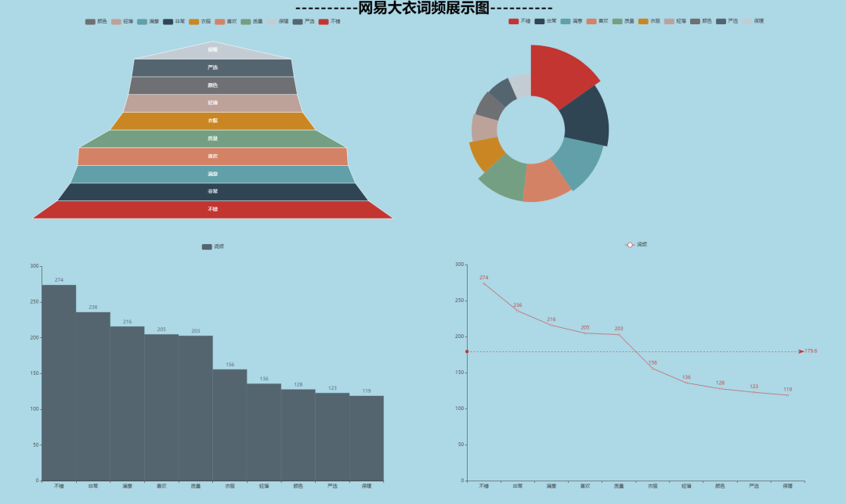Click the 274 data point on line chart
Screen dimensions: 846x504
click(483, 283)
